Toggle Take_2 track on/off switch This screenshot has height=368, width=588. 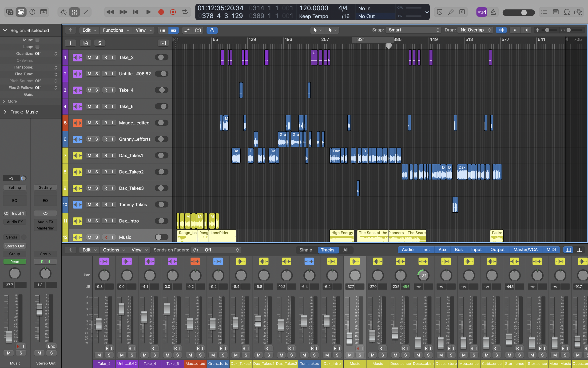[x=161, y=57]
